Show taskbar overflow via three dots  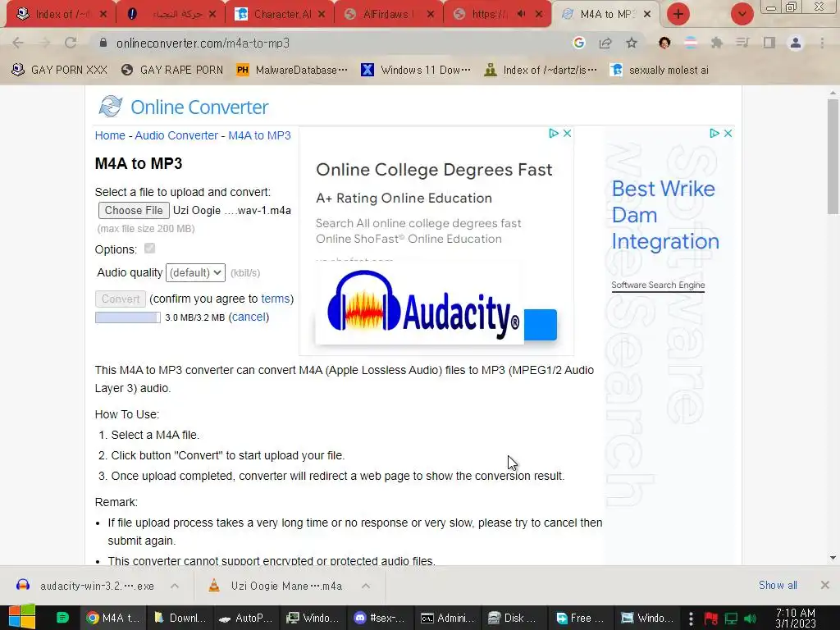pyautogui.click(x=691, y=619)
